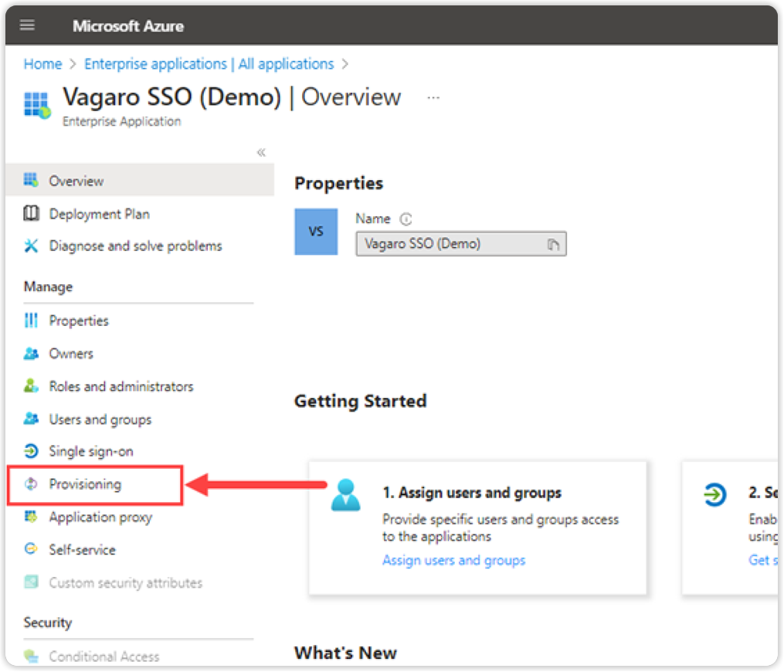
Task: Open Roles and administrators
Action: click(x=121, y=386)
